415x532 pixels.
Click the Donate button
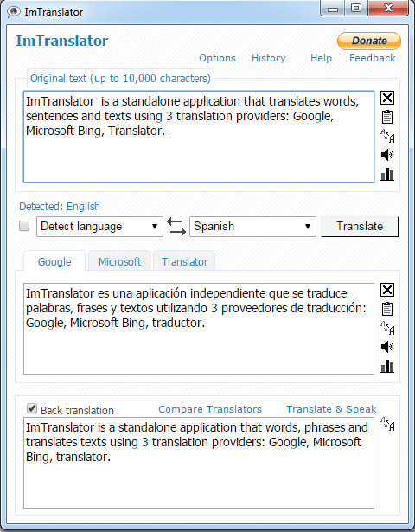pos(369,41)
